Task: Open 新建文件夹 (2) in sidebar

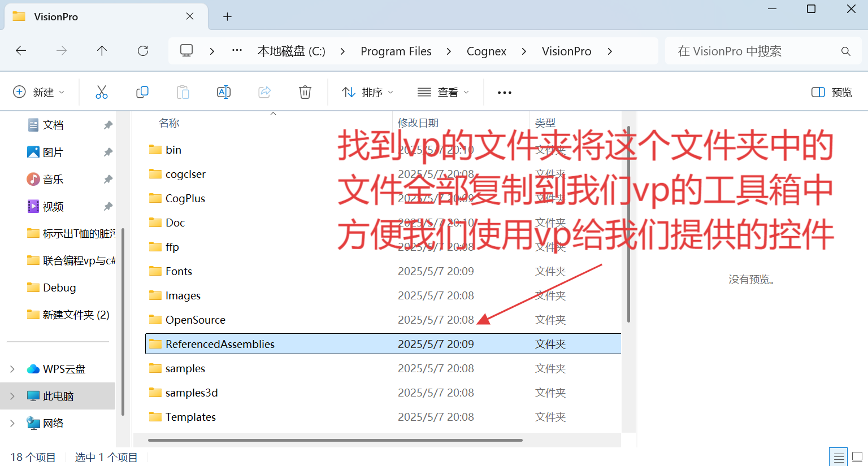Action: pyautogui.click(x=68, y=315)
